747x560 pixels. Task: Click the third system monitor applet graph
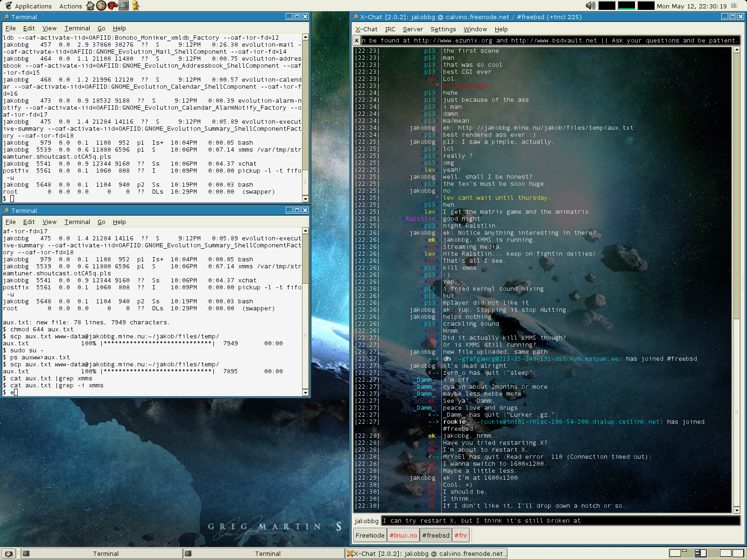(x=646, y=6)
